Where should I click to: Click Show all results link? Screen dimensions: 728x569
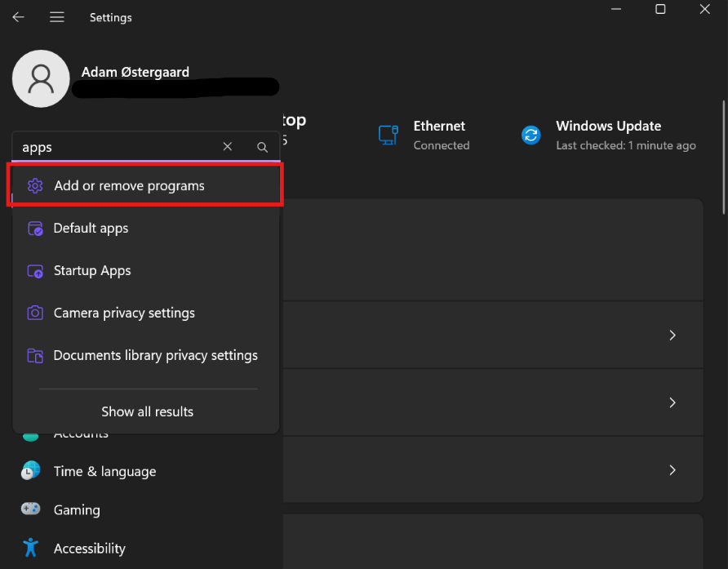147,411
